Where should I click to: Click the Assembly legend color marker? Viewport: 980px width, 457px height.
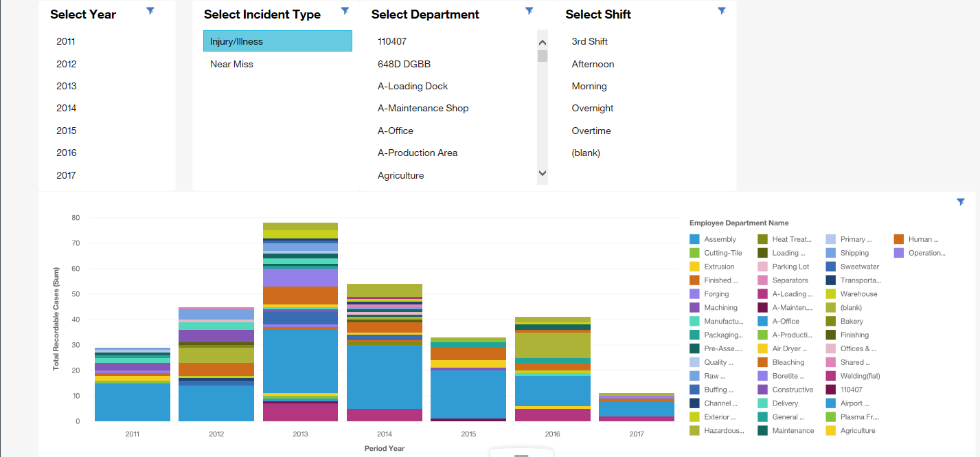click(x=695, y=238)
